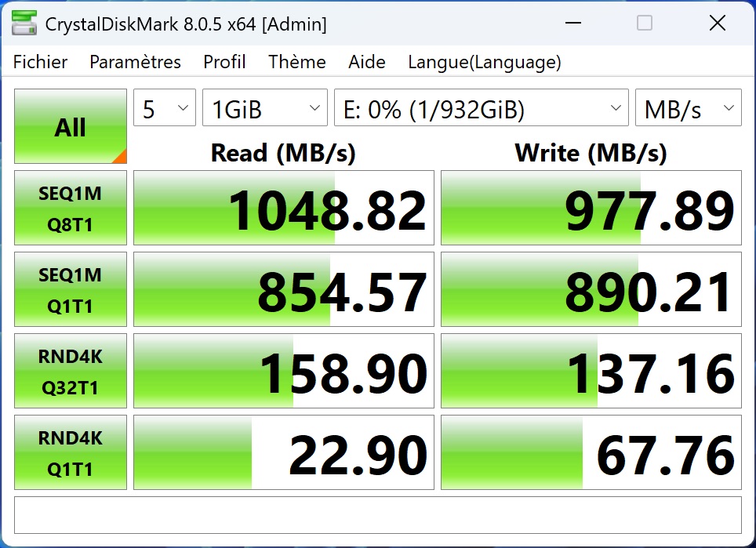Open the Fichier menu
This screenshot has height=548, width=756.
(41, 62)
